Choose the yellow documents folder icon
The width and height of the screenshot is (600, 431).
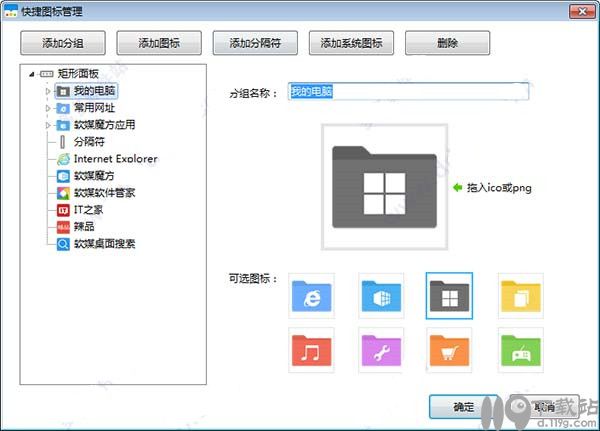click(x=520, y=296)
